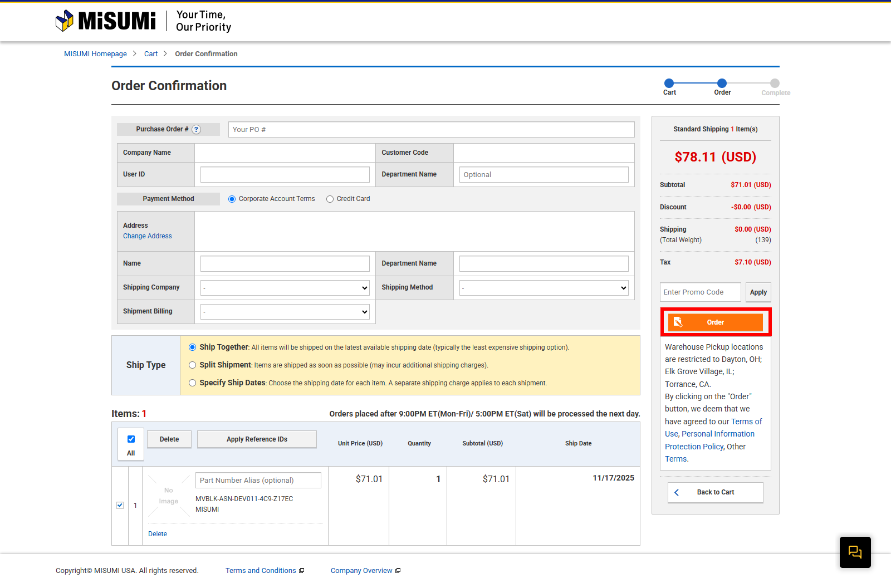Screen dimensions: 891x588
Task: Open the Shipment Billing dropdown
Action: click(285, 312)
